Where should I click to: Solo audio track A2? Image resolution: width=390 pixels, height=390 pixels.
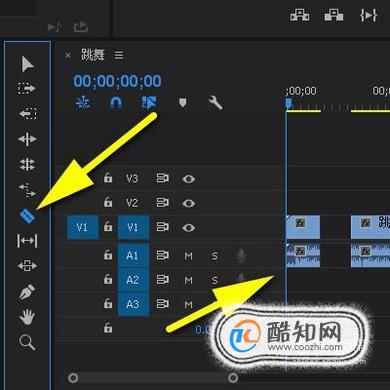pos(215,281)
